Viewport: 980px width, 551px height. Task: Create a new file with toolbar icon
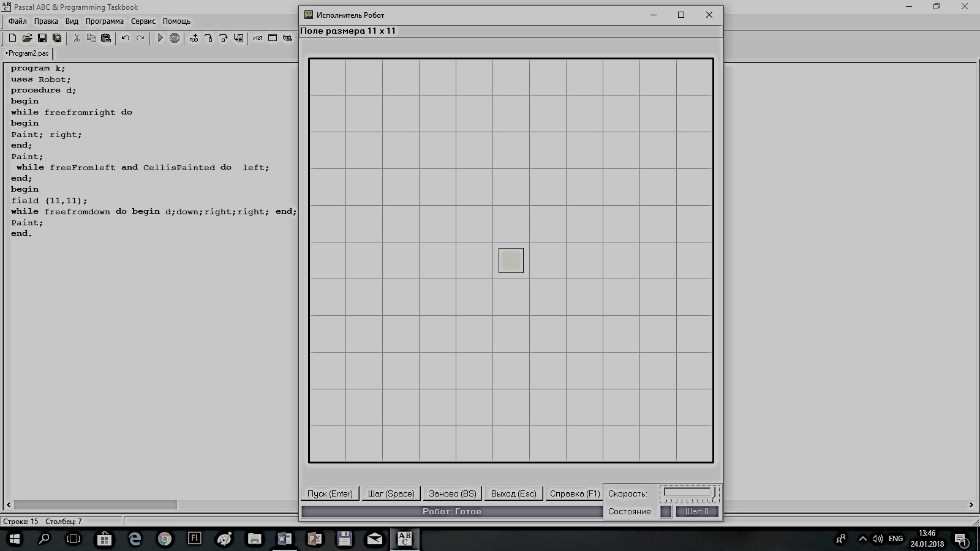12,38
